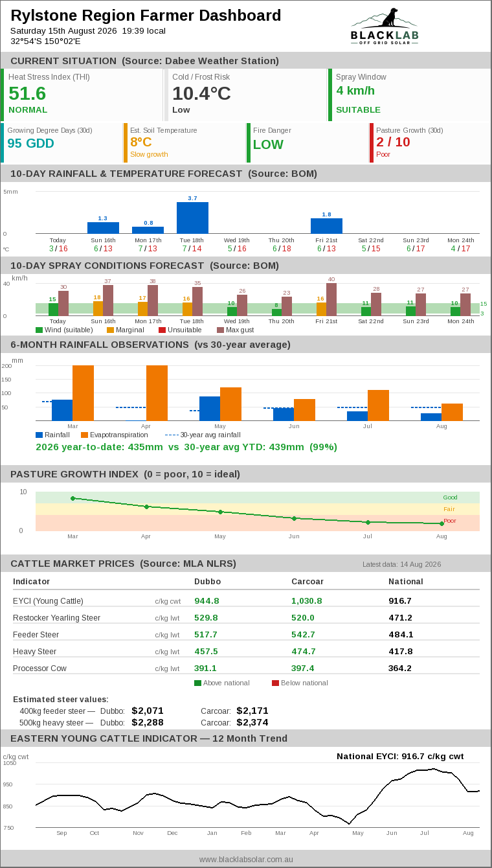Click the May rainfall bar
492x868 pixels.
click(210, 409)
